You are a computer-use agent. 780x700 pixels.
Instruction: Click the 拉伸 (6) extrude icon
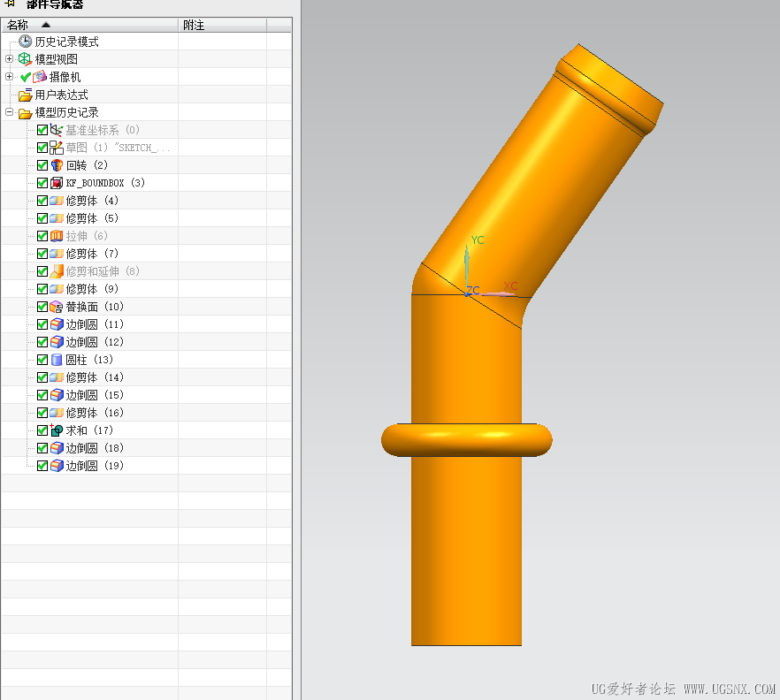(57, 236)
